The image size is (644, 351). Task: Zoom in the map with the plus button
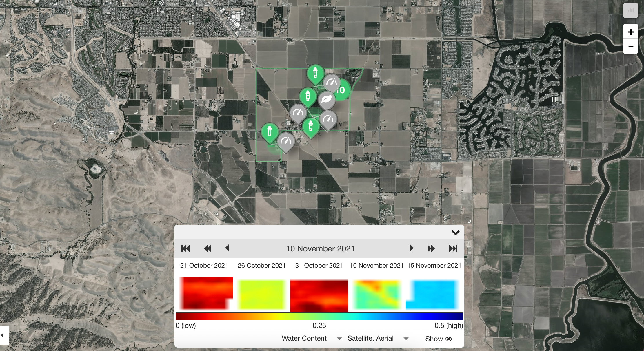631,32
